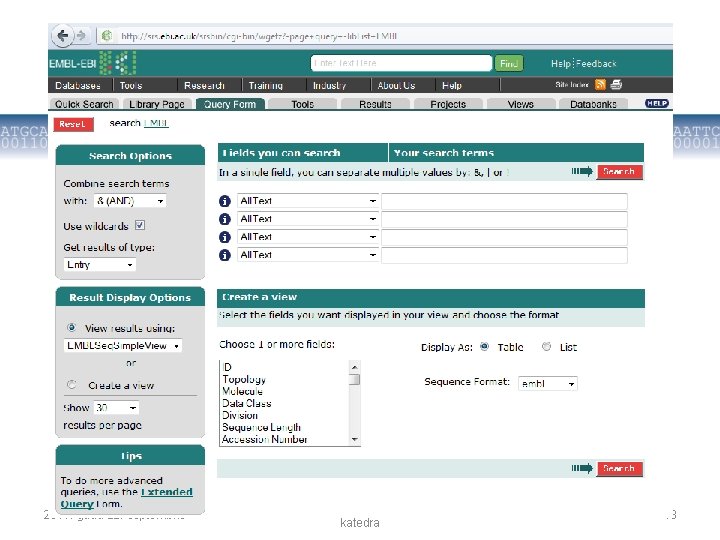Select the View results using radio button

(71, 327)
